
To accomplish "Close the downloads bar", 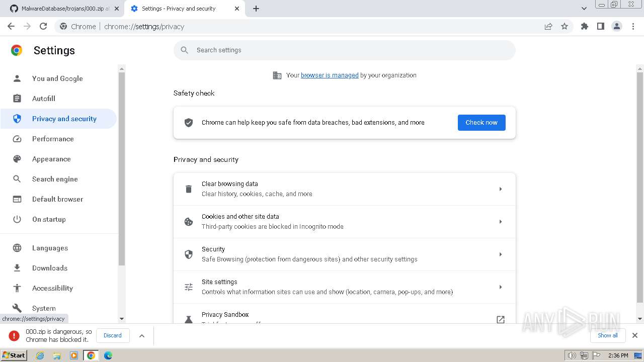I will coord(635,335).
